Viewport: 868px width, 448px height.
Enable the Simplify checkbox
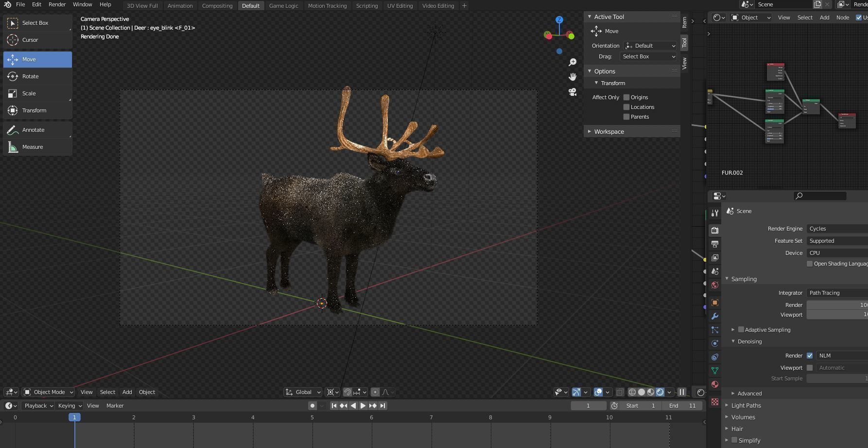[x=734, y=440]
